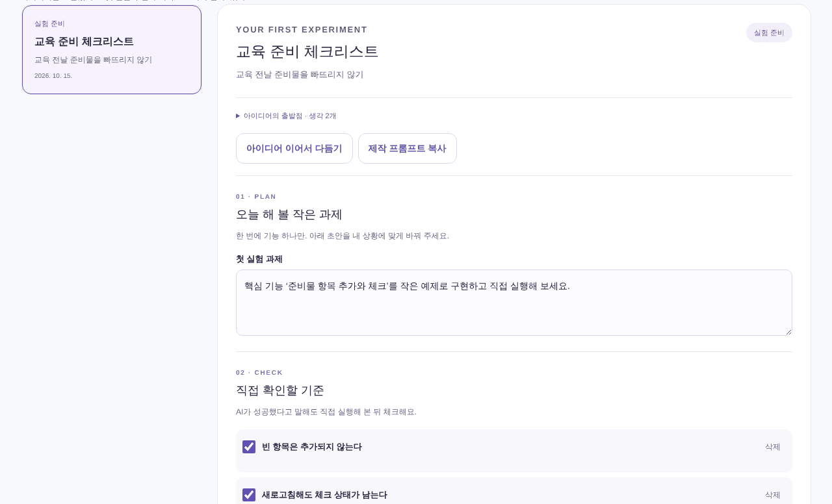Click the 첫 실험 과제 field label
Screen dimensions: 832x504
(259, 259)
